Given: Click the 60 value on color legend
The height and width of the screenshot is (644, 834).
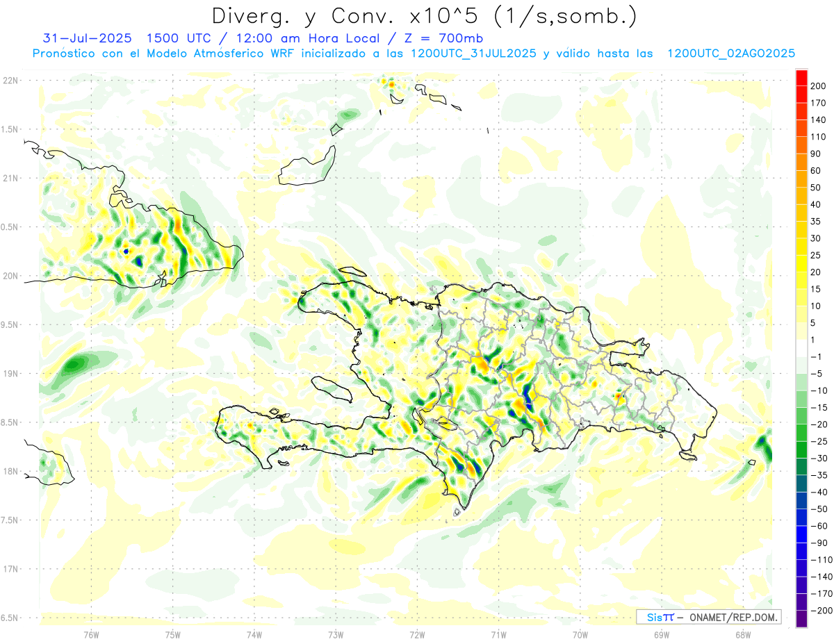Looking at the screenshot, I should point(815,171).
